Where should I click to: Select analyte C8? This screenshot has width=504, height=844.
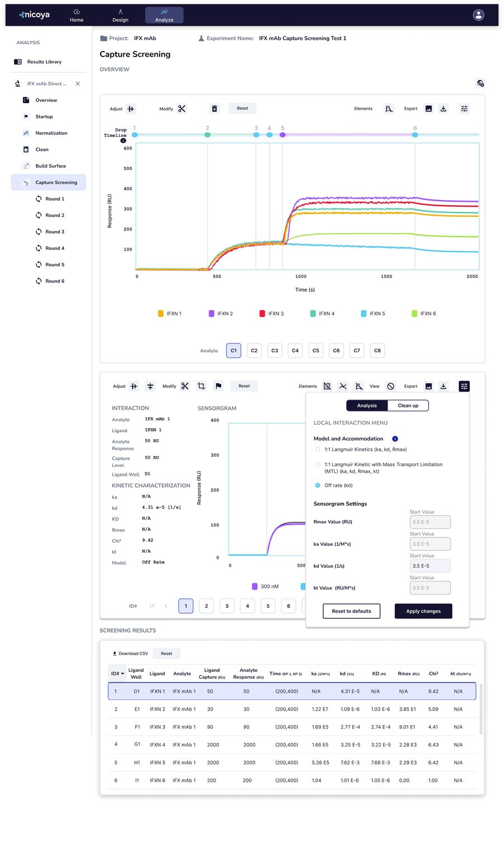[377, 350]
